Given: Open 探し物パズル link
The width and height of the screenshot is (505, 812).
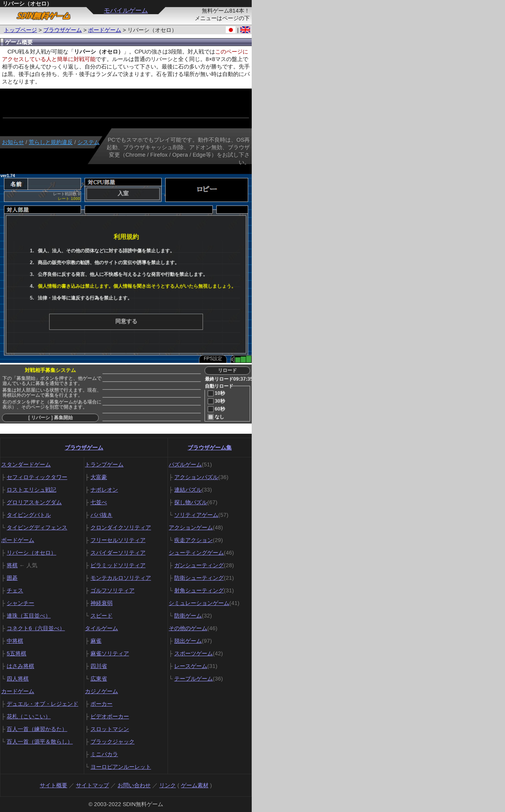Looking at the screenshot, I should [191, 503].
